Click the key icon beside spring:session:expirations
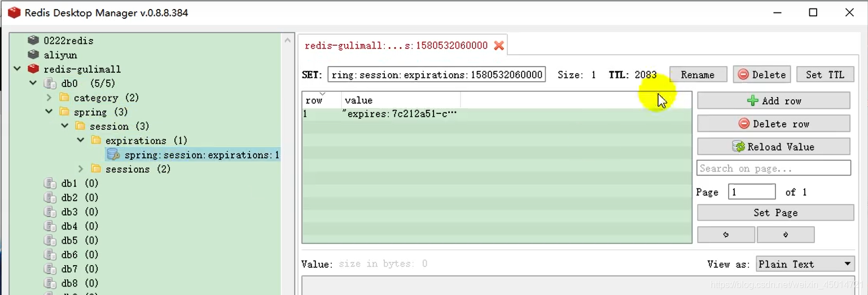 [x=113, y=155]
